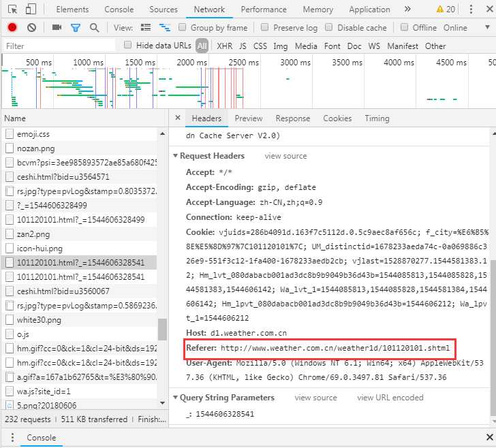
Task: Click view source beside Query String Parameters
Action: [x=315, y=398]
